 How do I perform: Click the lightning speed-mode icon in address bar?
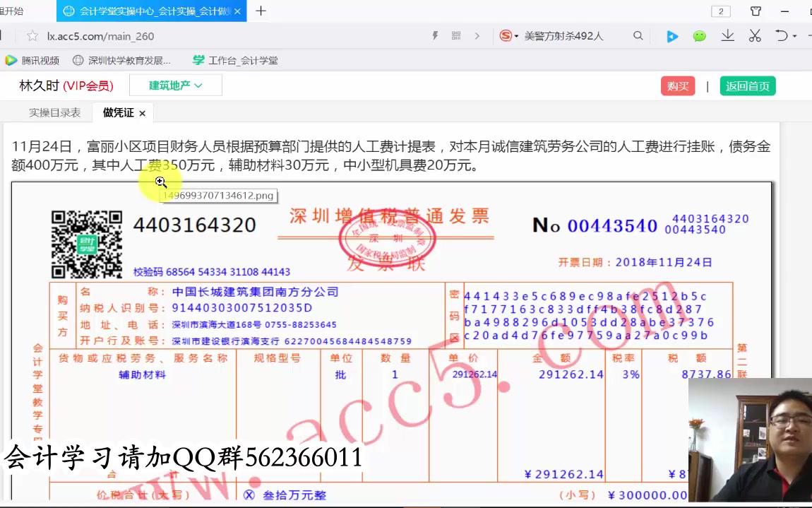[436, 35]
